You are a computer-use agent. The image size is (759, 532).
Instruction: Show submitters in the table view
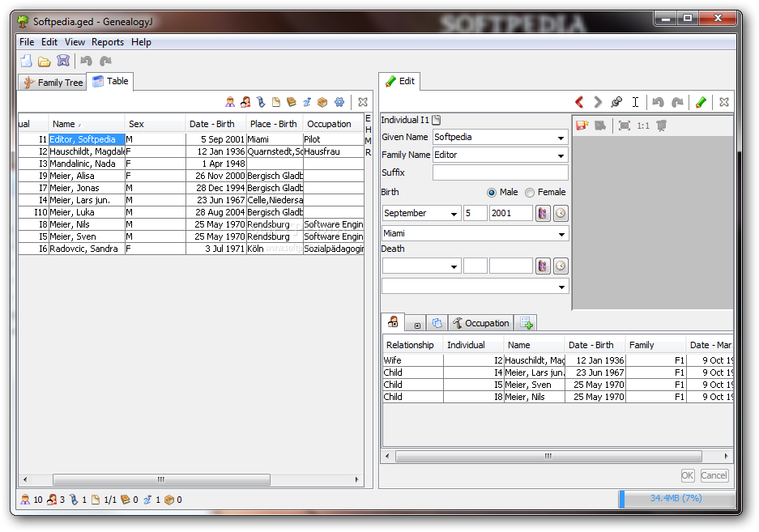click(307, 102)
